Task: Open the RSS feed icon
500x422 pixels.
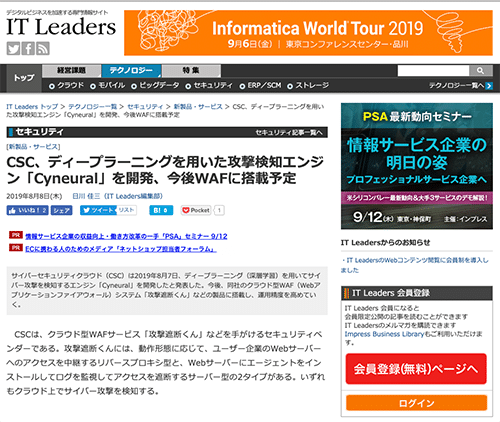Action: (43, 49)
